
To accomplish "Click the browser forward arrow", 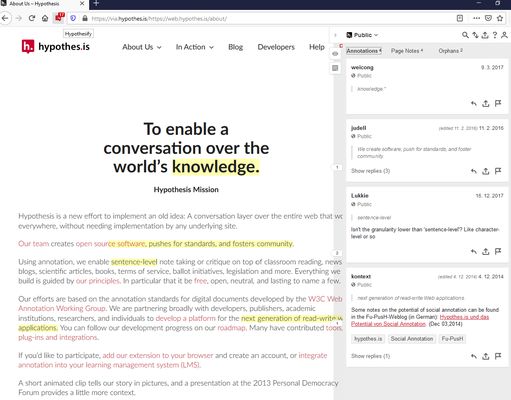I will (x=19, y=18).
